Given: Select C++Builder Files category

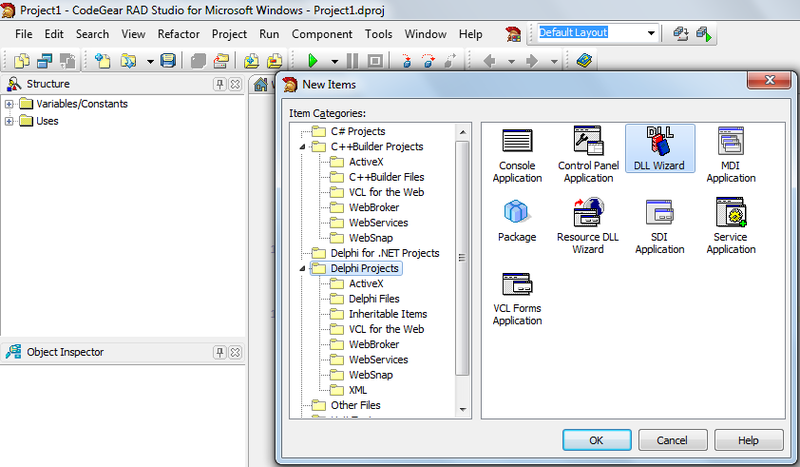Looking at the screenshot, I should click(386, 177).
